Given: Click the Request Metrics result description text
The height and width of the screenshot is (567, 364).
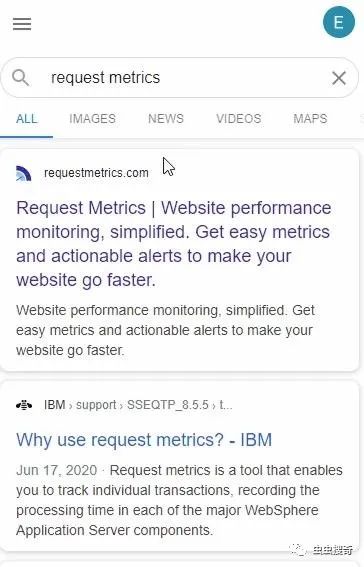Looking at the screenshot, I should point(165,330).
